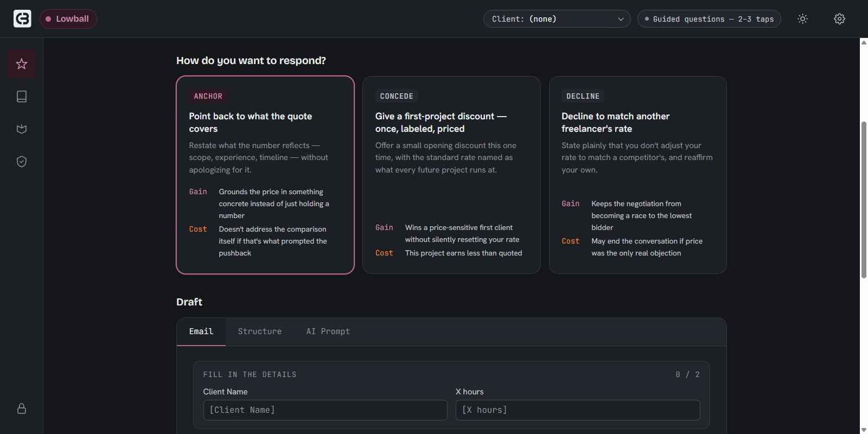The image size is (868, 434).
Task: Click the CONCEDE badge label
Action: click(x=397, y=96)
